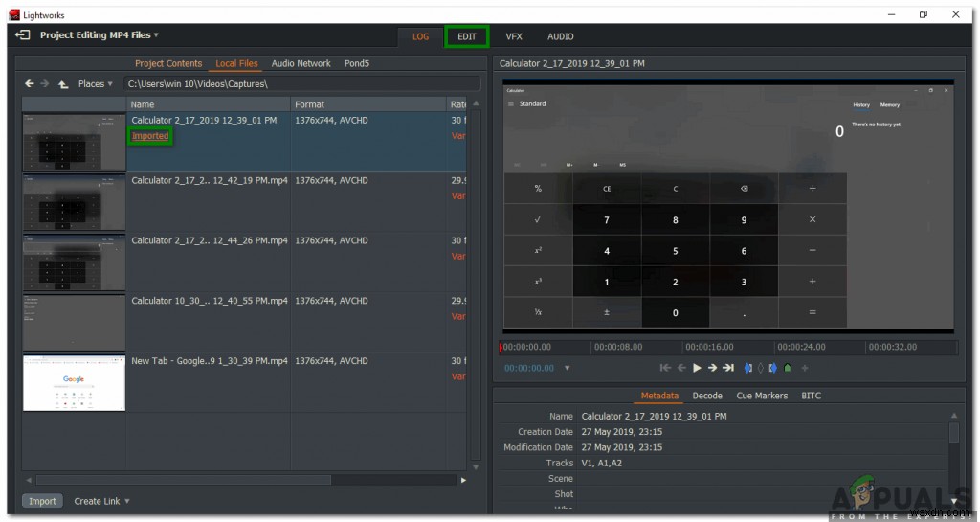Step forward one frame
Image resolution: width=980 pixels, height=522 pixels.
pyautogui.click(x=712, y=368)
